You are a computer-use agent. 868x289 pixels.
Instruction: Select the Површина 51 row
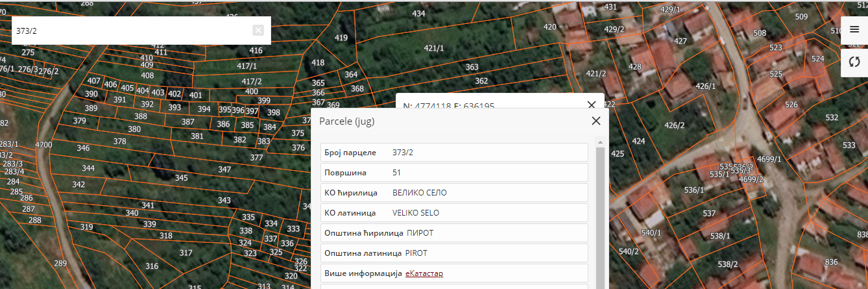tap(454, 173)
